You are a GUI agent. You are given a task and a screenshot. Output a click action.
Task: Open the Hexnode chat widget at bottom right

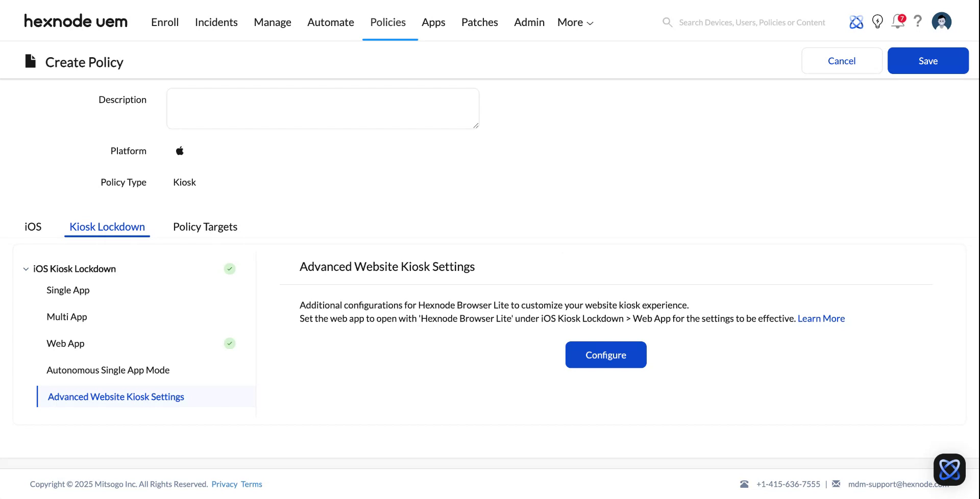(x=949, y=469)
